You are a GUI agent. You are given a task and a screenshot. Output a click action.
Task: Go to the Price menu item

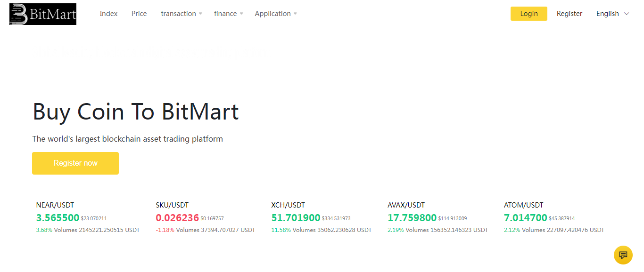[x=139, y=14]
